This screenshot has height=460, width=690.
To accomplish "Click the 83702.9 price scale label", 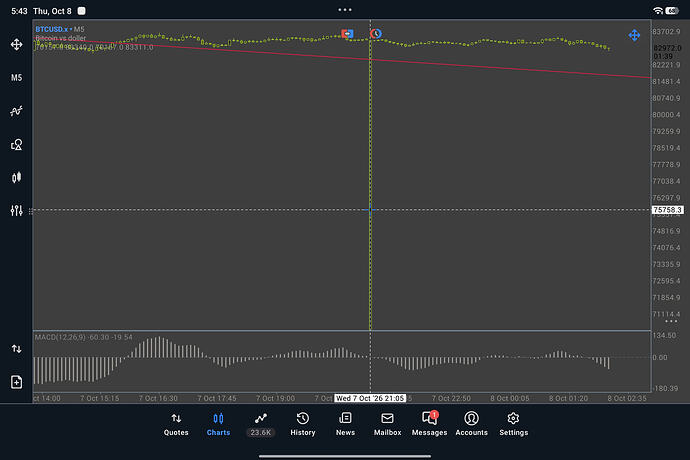I will (x=666, y=32).
